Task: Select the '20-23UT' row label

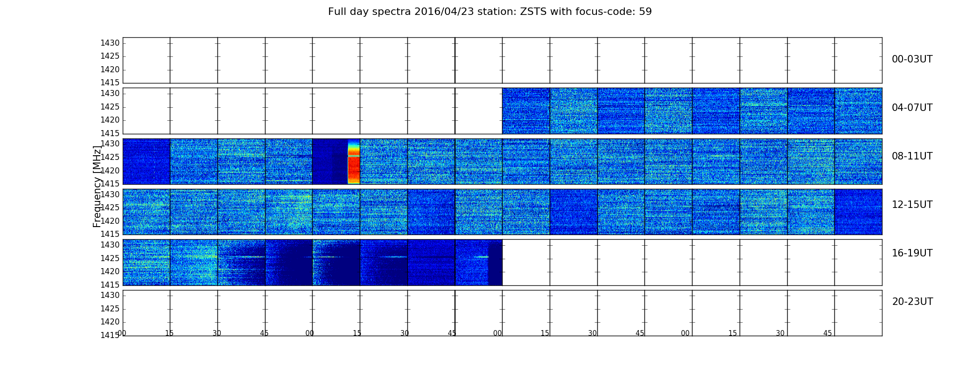Action: click(x=912, y=302)
